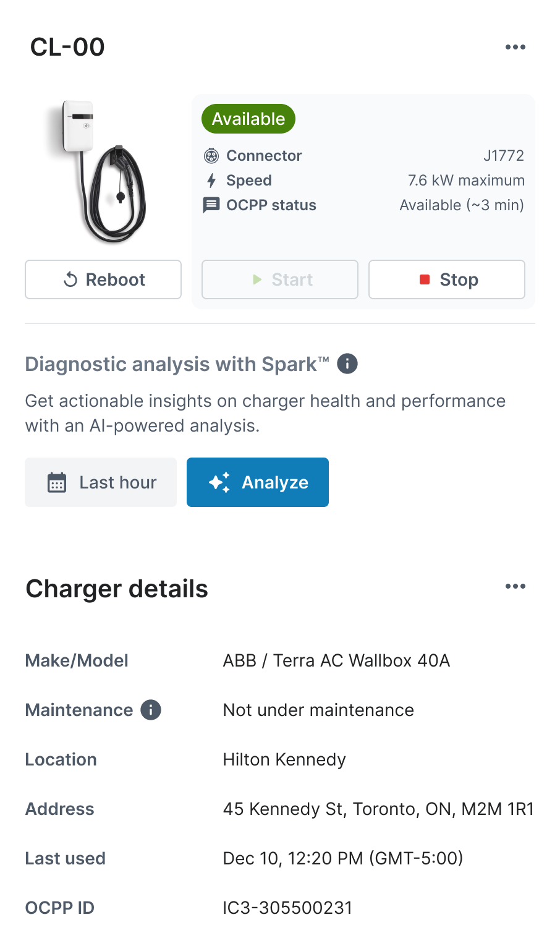Click the Available status badge
The image size is (560, 925).
click(248, 119)
